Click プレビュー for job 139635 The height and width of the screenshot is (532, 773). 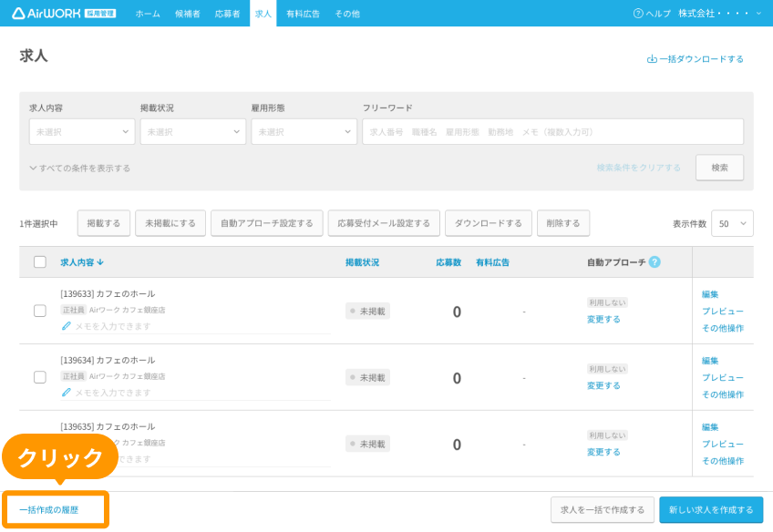723,444
